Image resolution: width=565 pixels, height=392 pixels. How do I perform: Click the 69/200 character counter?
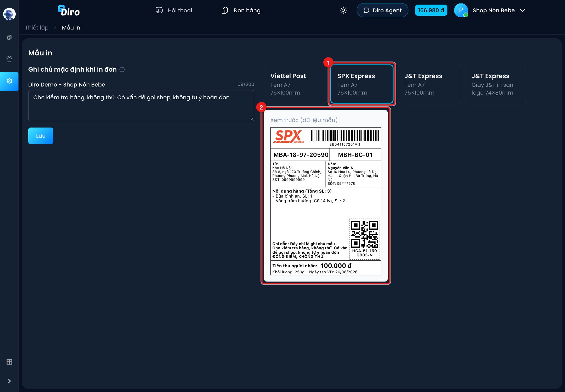click(246, 84)
